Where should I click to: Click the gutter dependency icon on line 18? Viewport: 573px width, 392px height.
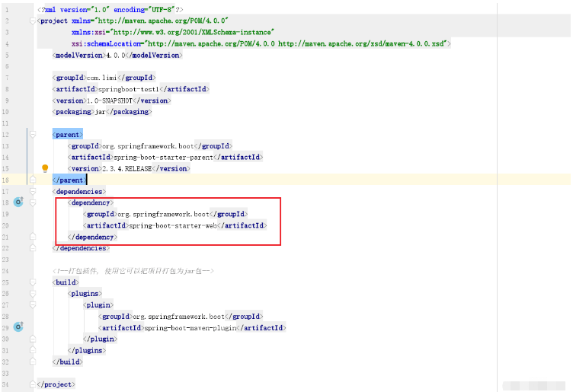pos(18,202)
